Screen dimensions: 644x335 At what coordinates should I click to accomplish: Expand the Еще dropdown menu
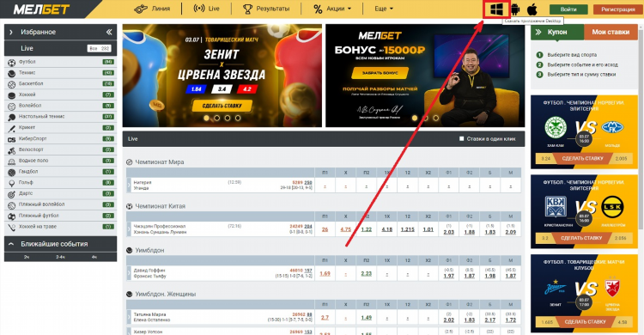384,9
